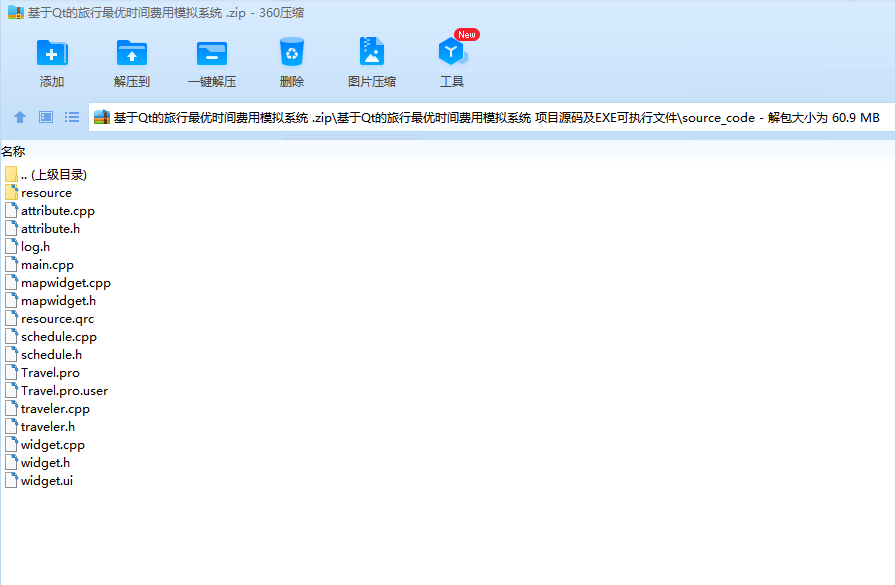This screenshot has width=895, height=585.
Task: Click the file icon beside resource.qrc
Action: (11, 318)
